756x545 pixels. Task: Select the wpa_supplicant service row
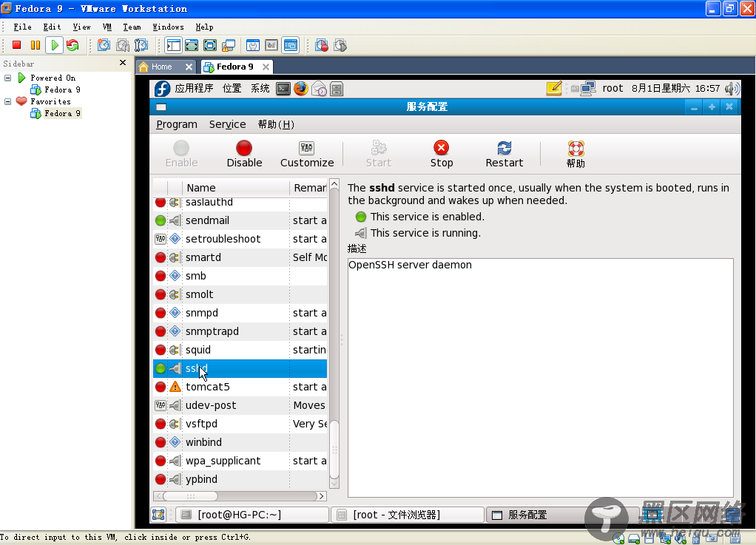[x=240, y=461]
